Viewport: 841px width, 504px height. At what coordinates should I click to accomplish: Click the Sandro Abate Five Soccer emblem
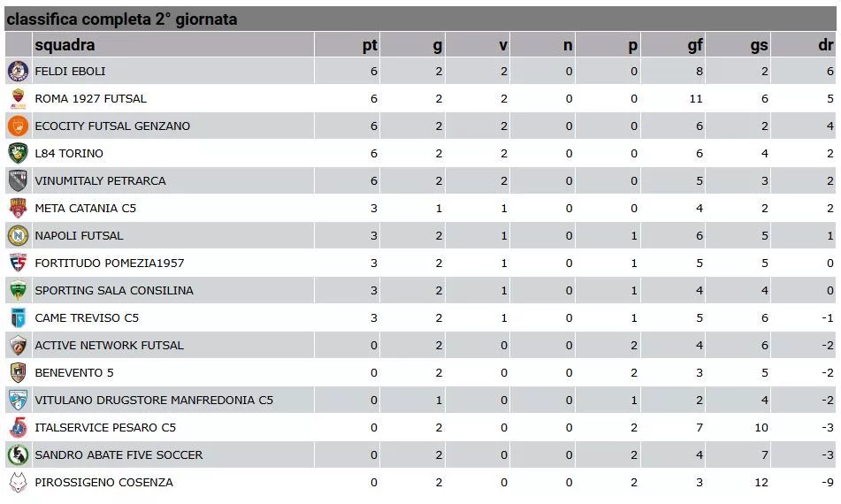pos(18,454)
